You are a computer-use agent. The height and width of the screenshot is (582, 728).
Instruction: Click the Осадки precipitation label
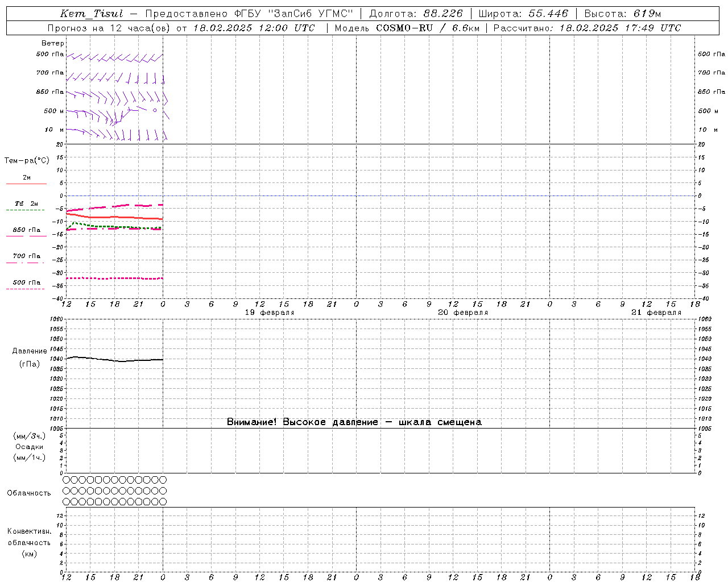point(30,447)
